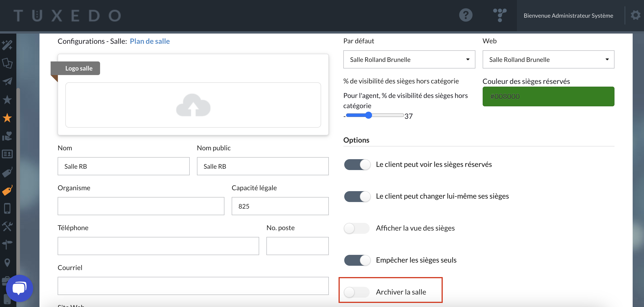Viewport: 644px width, 307px height.
Task: Click the grey price tag sidebar icon
Action: point(7,172)
